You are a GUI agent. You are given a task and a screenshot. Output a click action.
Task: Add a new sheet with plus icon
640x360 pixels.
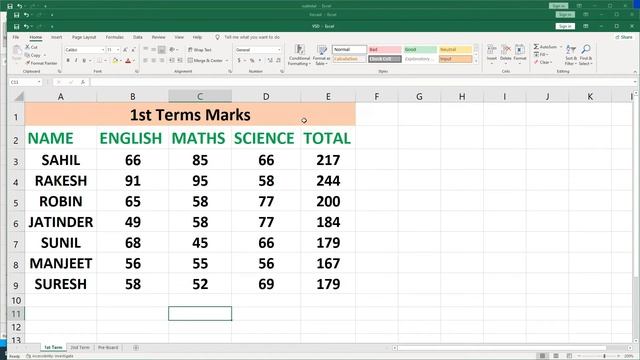point(136,348)
